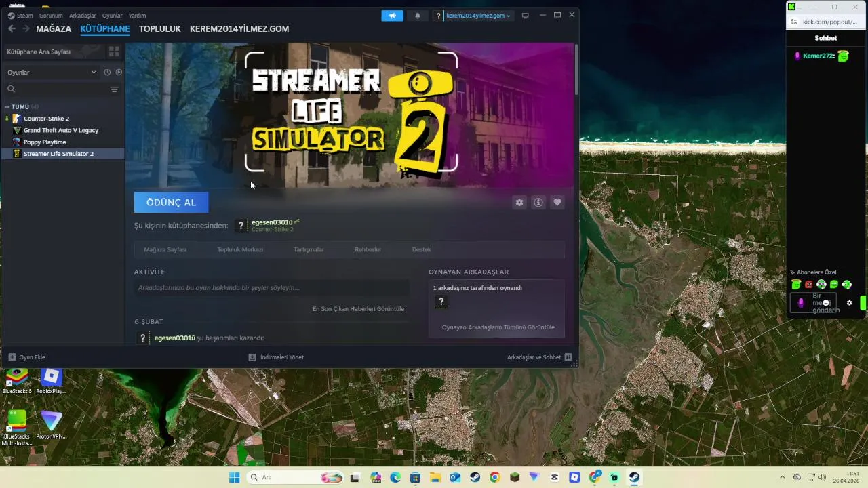Open Friends and Chat icon
This screenshot has height=488, width=868.
point(568,357)
